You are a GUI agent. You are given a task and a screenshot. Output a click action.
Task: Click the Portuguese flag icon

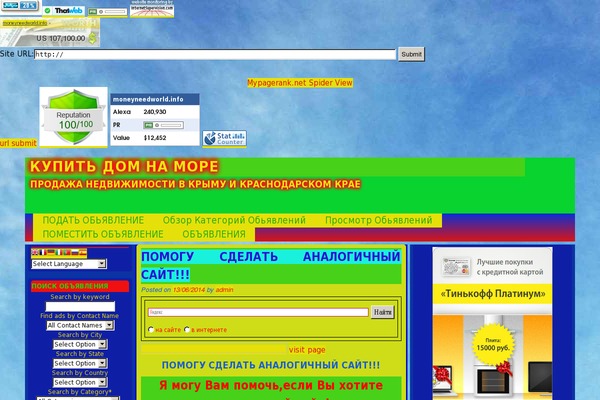pos(67,252)
